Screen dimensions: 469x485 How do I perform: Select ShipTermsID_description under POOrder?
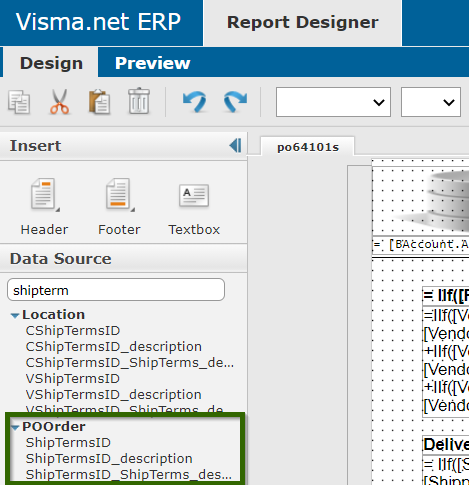pos(109,459)
